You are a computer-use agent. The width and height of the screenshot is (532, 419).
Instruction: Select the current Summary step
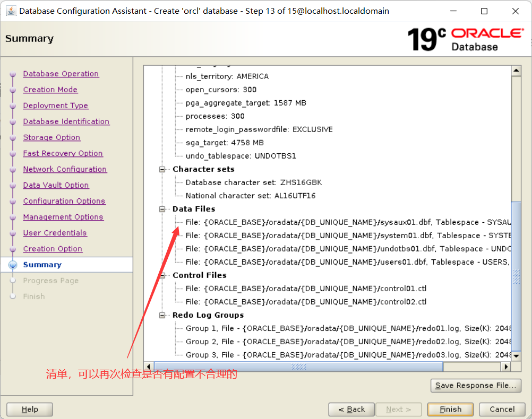42,265
